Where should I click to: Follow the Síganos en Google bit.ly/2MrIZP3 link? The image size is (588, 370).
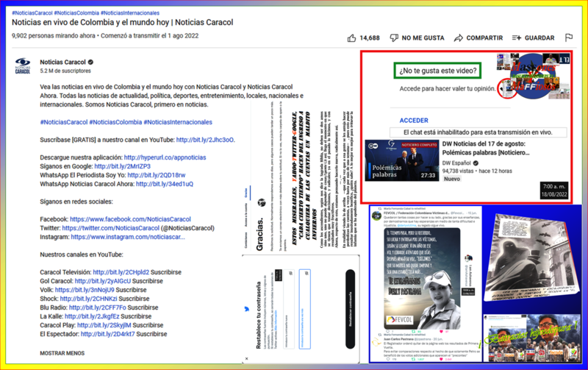tap(122, 166)
